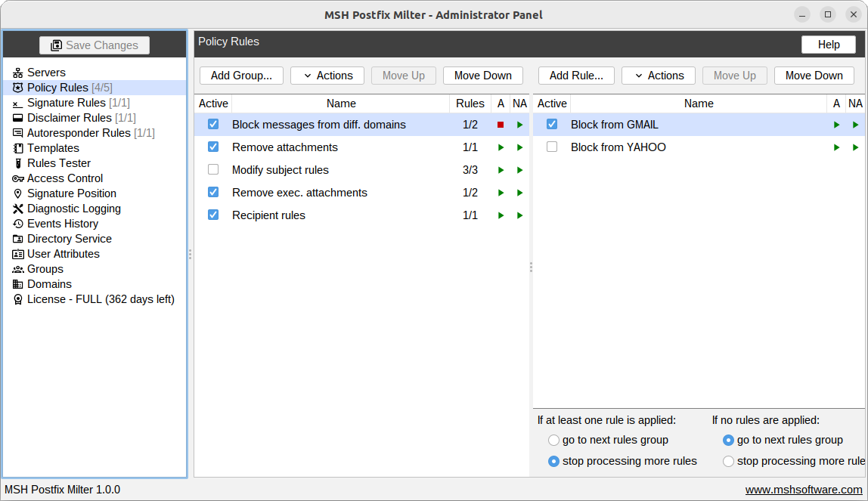Click the Events History clock icon

pos(17,224)
